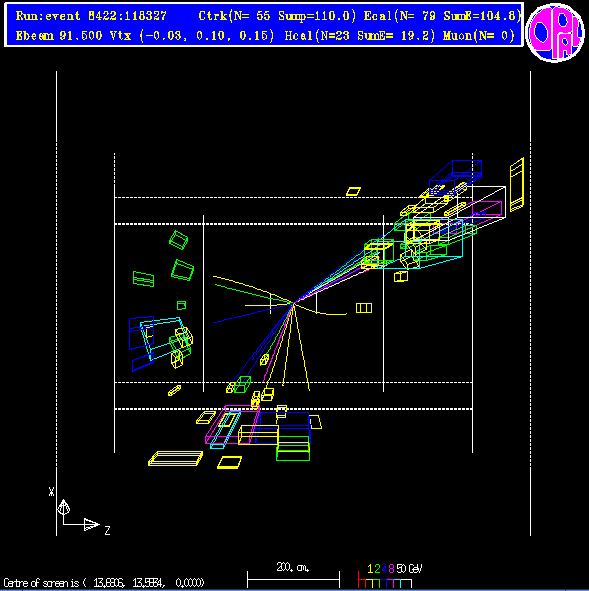
Task: Click the Centre of screen coordinates text
Action: (x=104, y=583)
